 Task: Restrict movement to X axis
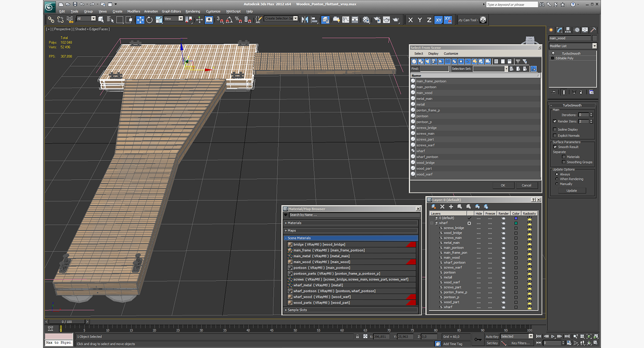tap(410, 20)
